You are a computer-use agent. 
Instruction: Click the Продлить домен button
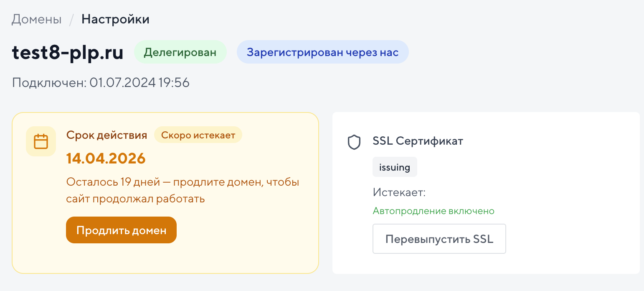click(121, 230)
